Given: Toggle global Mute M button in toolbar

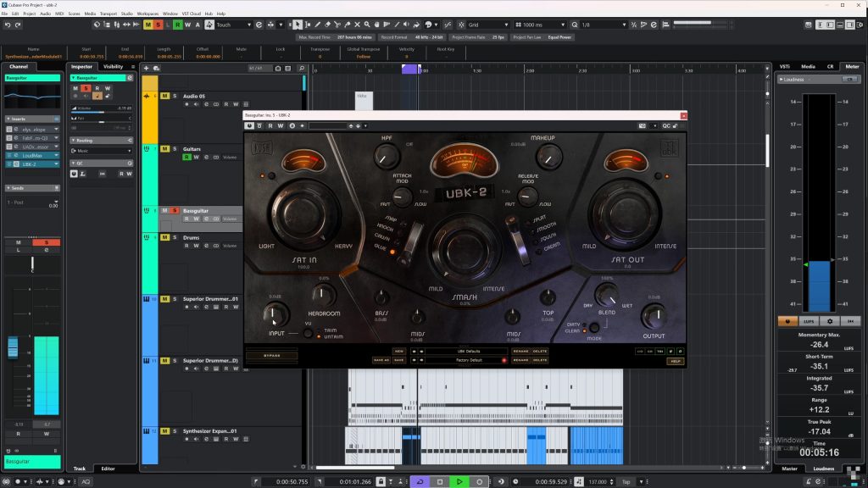Looking at the screenshot, I should 147,25.
